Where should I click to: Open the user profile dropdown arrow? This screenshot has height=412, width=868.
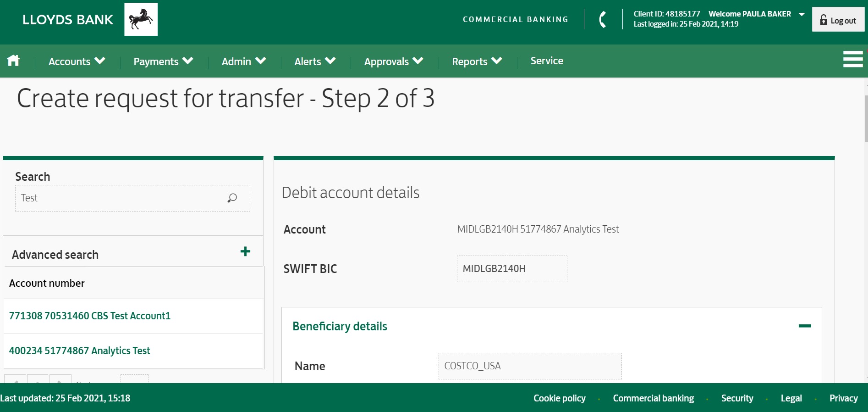pyautogui.click(x=802, y=14)
